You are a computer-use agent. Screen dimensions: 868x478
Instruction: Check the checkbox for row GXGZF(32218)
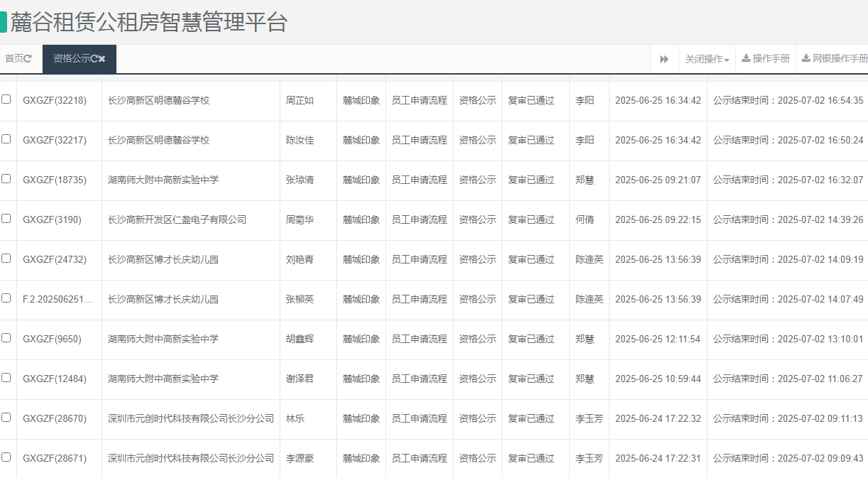[x=6, y=100]
